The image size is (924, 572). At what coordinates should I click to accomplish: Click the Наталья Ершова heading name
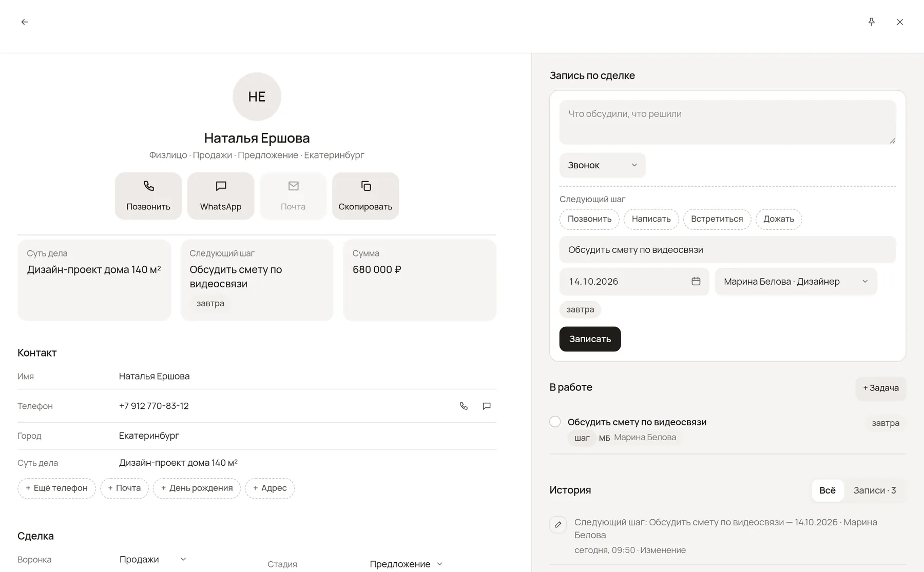coord(257,138)
